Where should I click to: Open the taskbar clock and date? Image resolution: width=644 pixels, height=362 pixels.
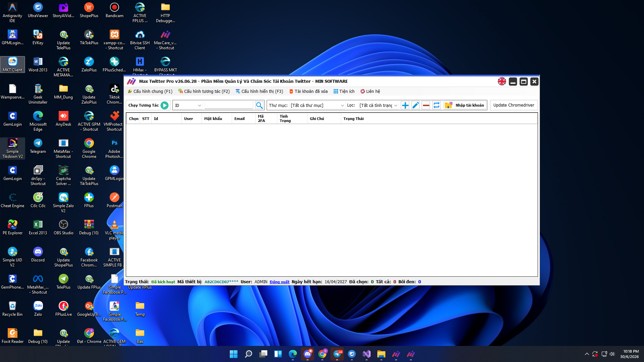(x=629, y=354)
